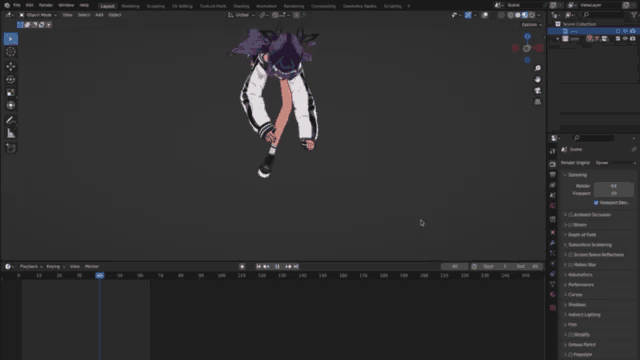Viewport: 640px width, 360px height.
Task: Open Object Mode dropdown
Action: coord(38,15)
